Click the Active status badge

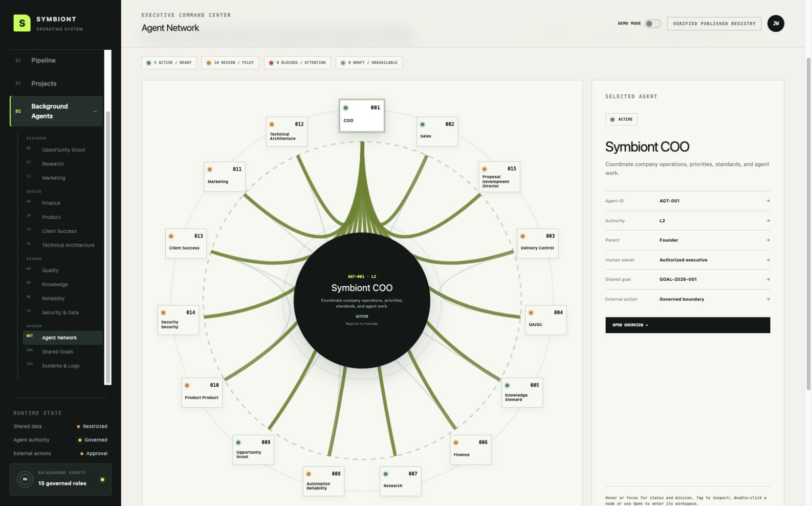621,119
